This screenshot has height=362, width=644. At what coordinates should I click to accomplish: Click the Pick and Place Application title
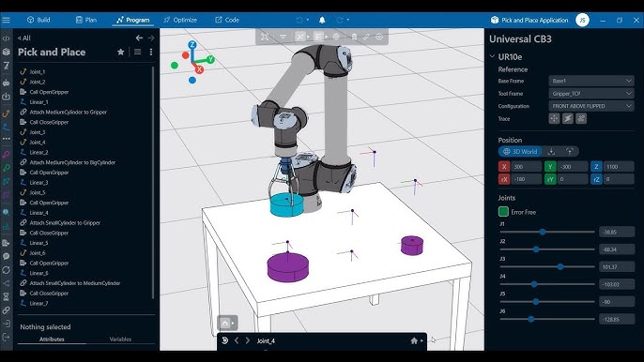click(x=534, y=20)
